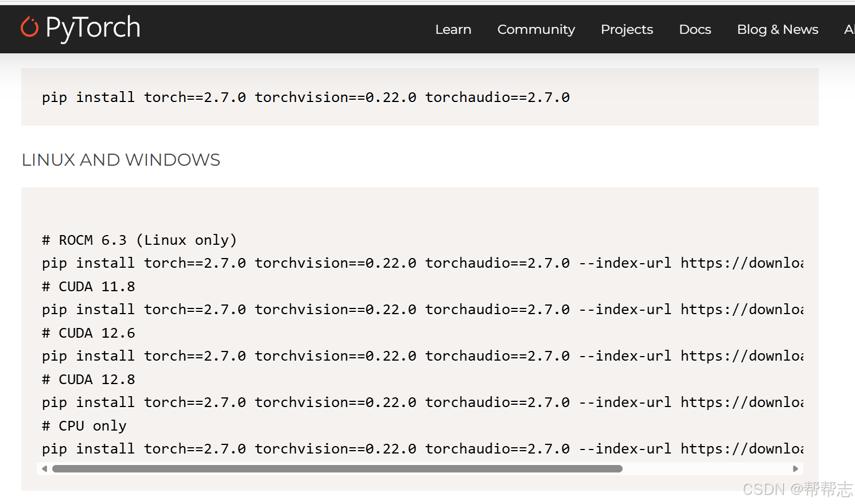Click the pip install line under CUDA 12.8
Image resolution: width=855 pixels, height=504 pixels.
click(x=422, y=403)
